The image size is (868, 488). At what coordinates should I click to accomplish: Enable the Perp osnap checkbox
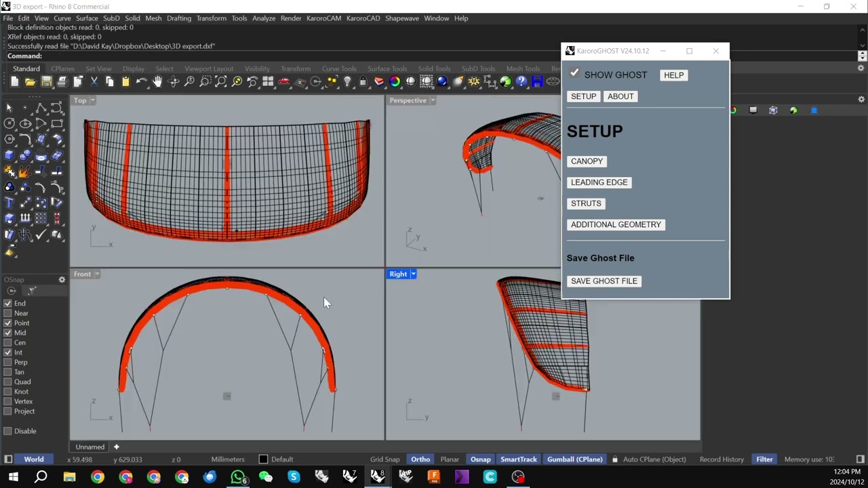7,363
